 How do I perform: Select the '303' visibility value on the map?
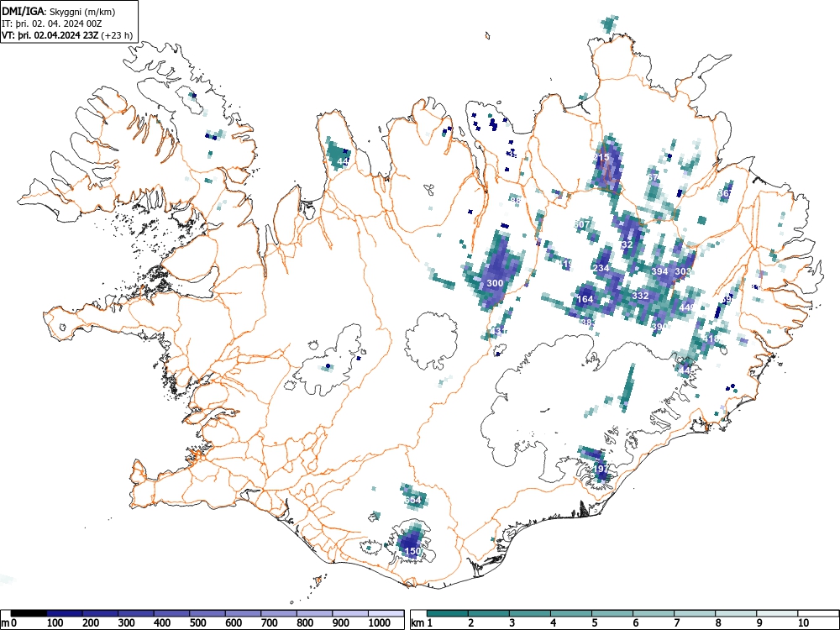tap(683, 271)
